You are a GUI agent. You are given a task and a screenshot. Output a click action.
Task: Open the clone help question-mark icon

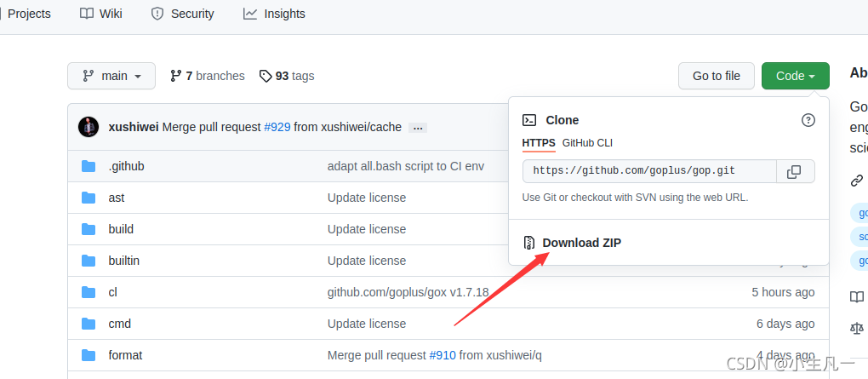pyautogui.click(x=808, y=120)
